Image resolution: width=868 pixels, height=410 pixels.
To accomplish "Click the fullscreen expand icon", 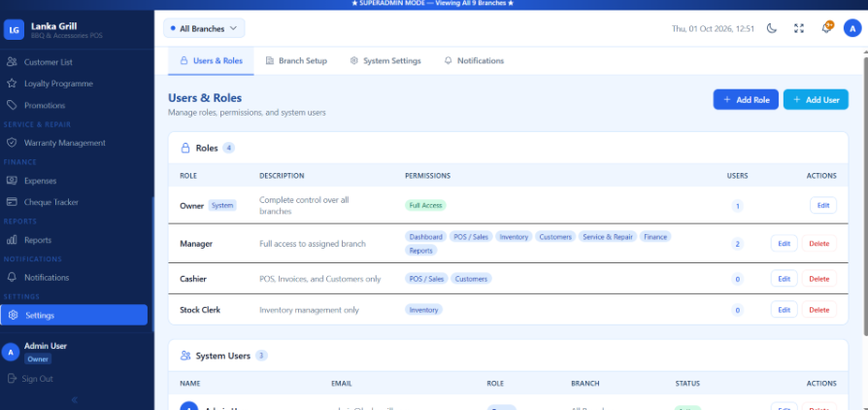I will click(x=799, y=28).
